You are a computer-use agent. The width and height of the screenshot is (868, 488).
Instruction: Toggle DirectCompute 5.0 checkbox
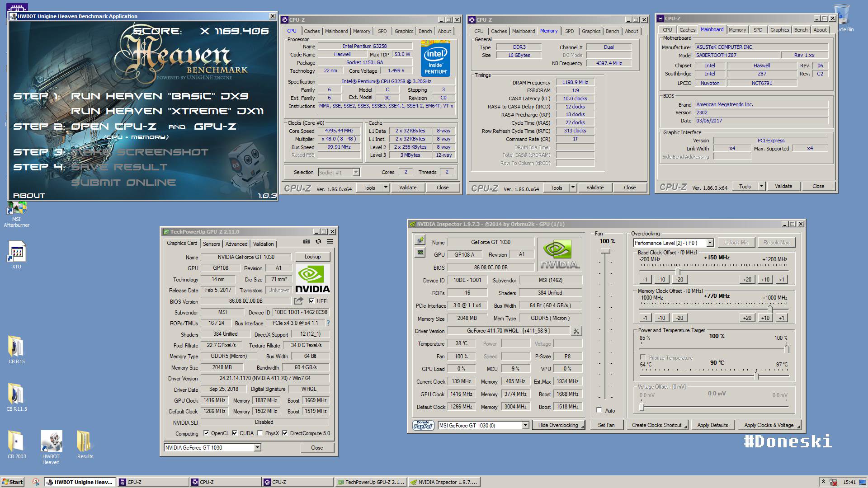tap(285, 433)
